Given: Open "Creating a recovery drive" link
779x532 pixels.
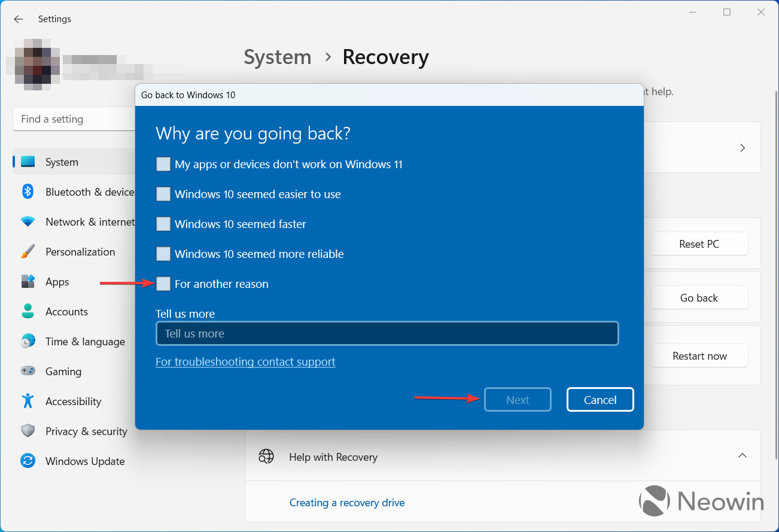Looking at the screenshot, I should [x=347, y=503].
